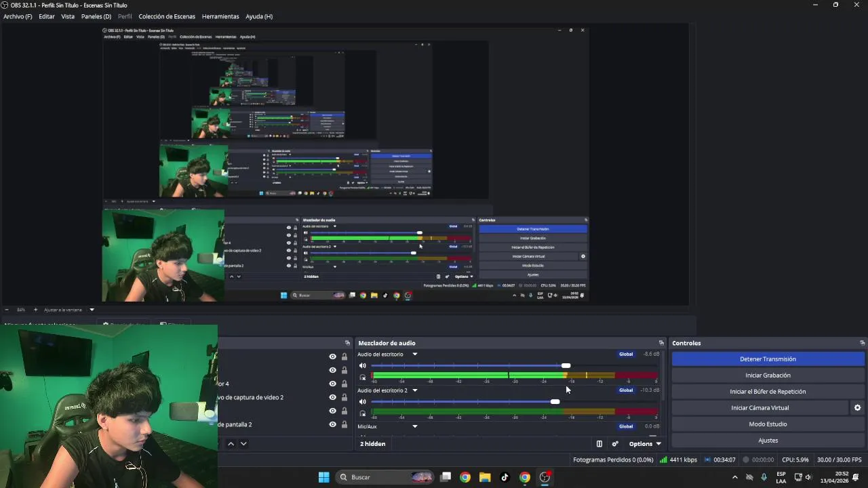Image resolution: width=868 pixels, height=488 pixels.
Task: Open the Editar menu
Action: point(47,16)
